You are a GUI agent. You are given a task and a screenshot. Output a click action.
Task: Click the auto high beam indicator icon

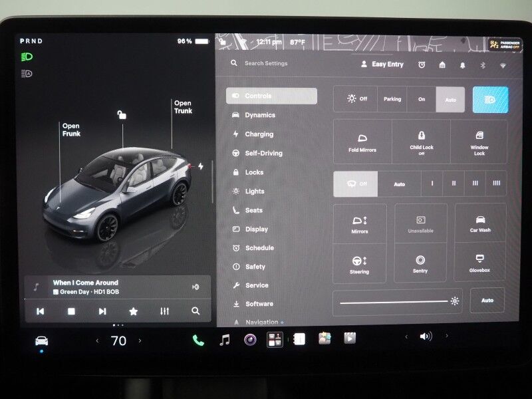[27, 73]
